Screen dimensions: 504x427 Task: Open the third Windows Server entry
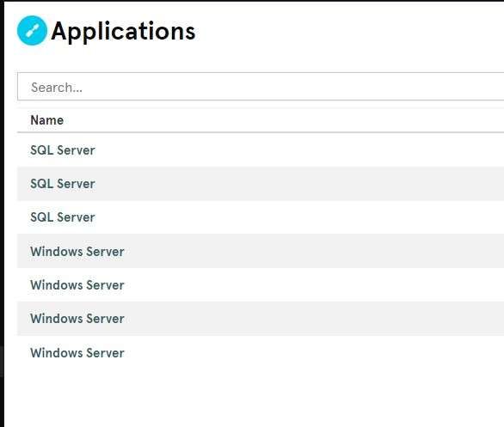point(77,319)
